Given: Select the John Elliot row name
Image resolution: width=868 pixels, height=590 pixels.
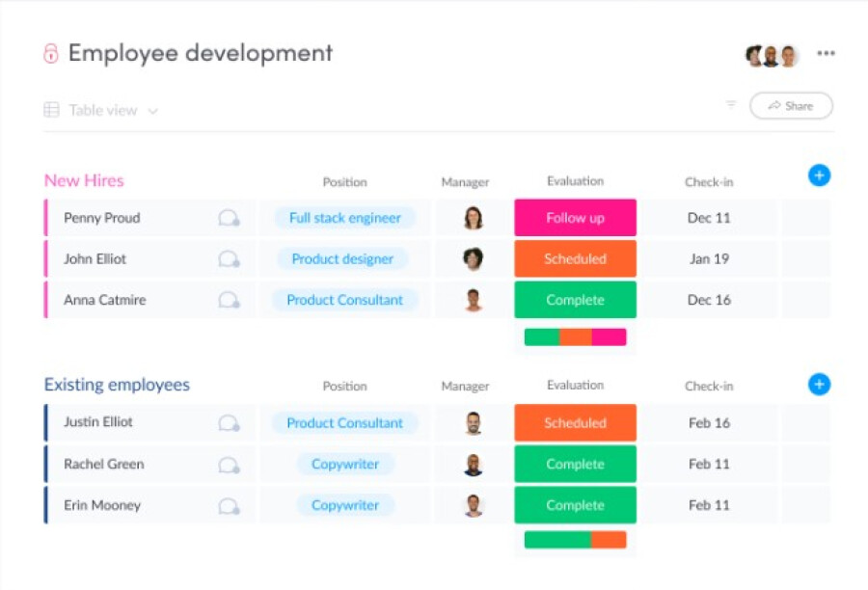Looking at the screenshot, I should coord(95,259).
